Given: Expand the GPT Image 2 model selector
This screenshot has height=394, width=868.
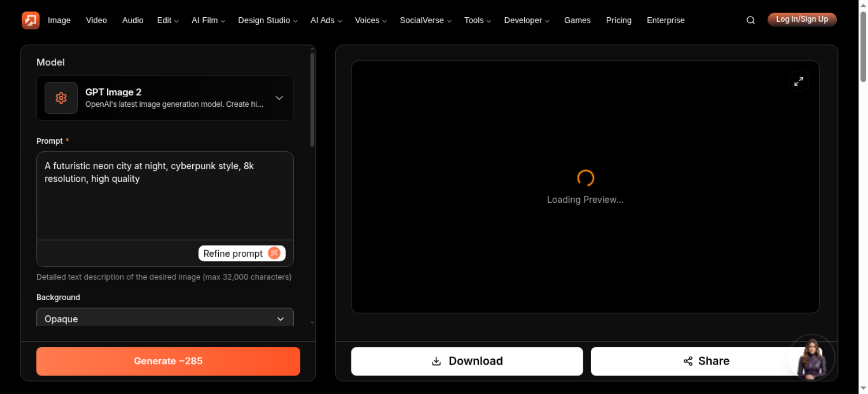Looking at the screenshot, I should [165, 98].
